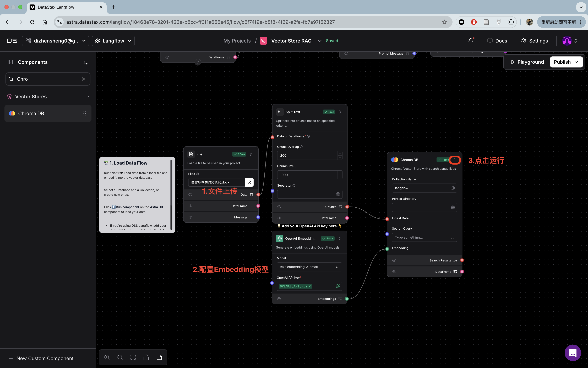Open the browser extensions puzzle icon
The width and height of the screenshot is (588, 368).
coord(511,22)
